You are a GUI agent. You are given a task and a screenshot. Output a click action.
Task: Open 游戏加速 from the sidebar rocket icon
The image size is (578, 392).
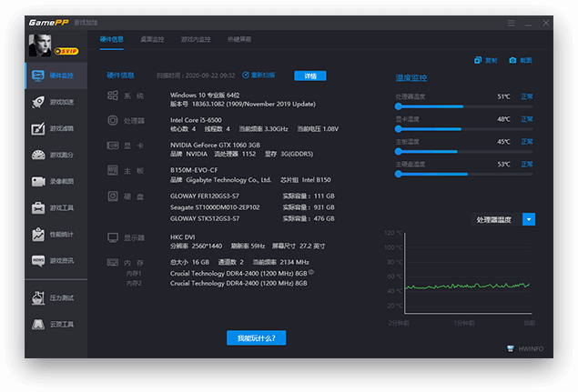tap(39, 102)
